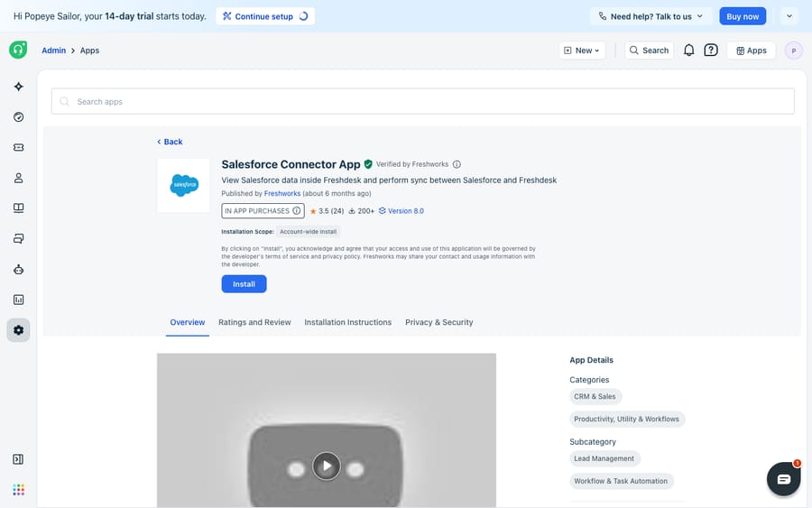Click info icon in IN APP PURCHASES badge

pyautogui.click(x=297, y=211)
